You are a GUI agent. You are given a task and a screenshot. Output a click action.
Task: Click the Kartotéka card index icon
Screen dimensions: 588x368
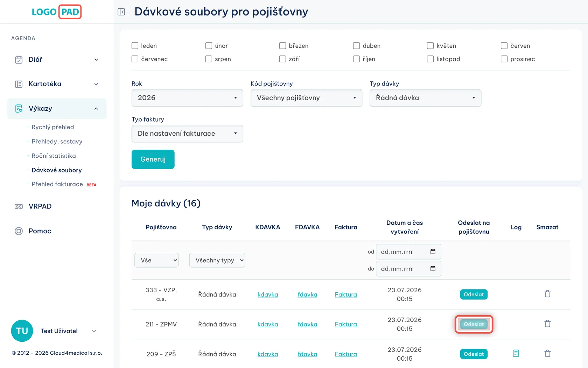[19, 84]
